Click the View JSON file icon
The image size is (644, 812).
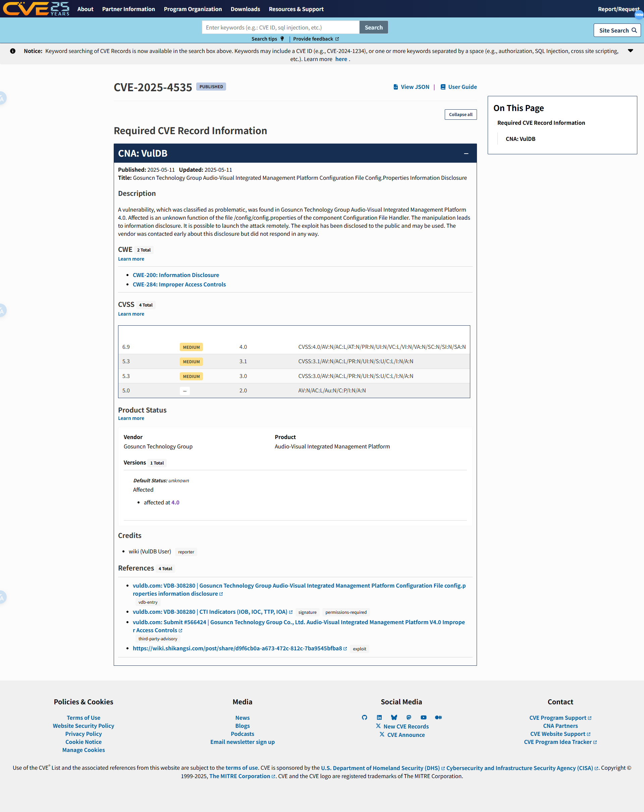coord(396,87)
